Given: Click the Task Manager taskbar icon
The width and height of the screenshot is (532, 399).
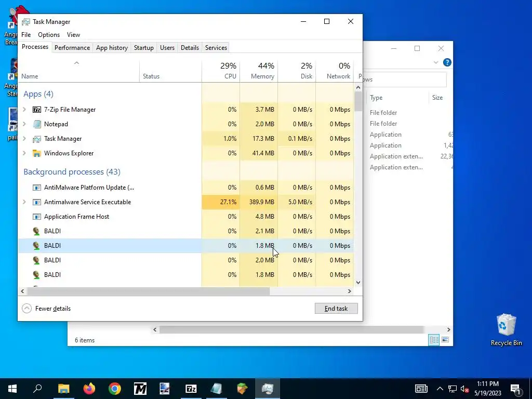Looking at the screenshot, I should 268,389.
